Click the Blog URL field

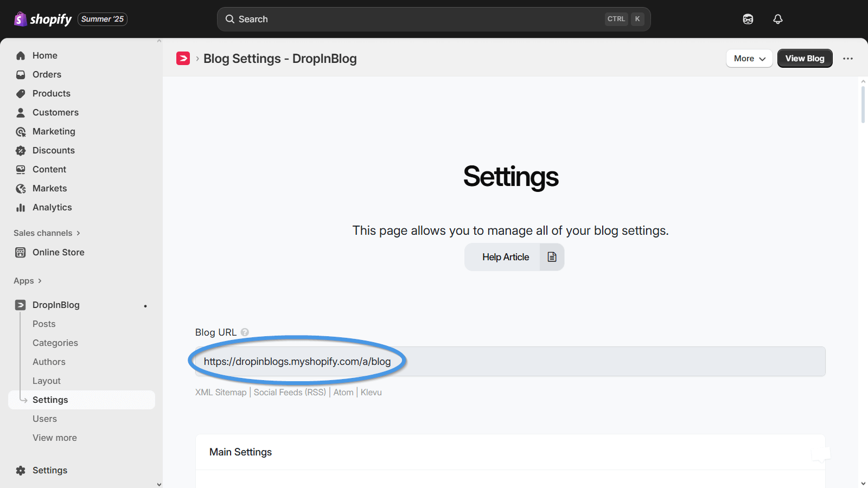coord(510,361)
